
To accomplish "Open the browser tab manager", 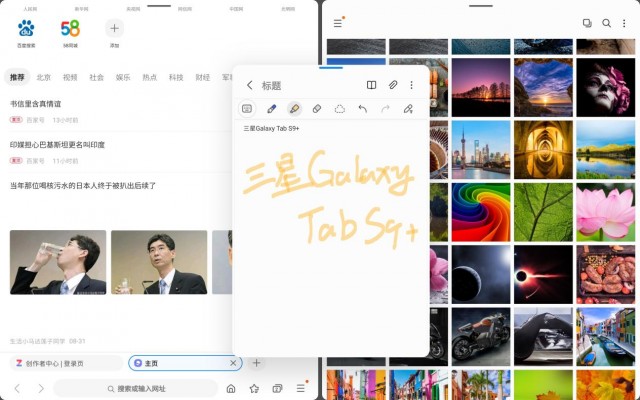I will [x=278, y=388].
